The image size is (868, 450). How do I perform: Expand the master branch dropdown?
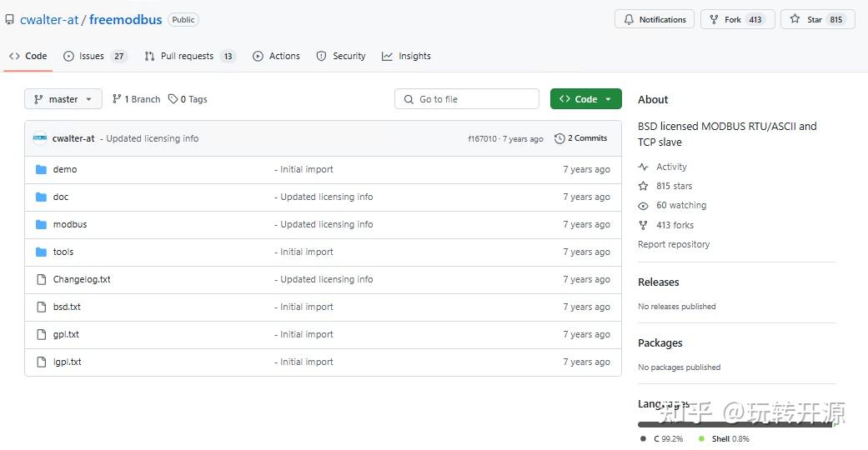point(63,99)
